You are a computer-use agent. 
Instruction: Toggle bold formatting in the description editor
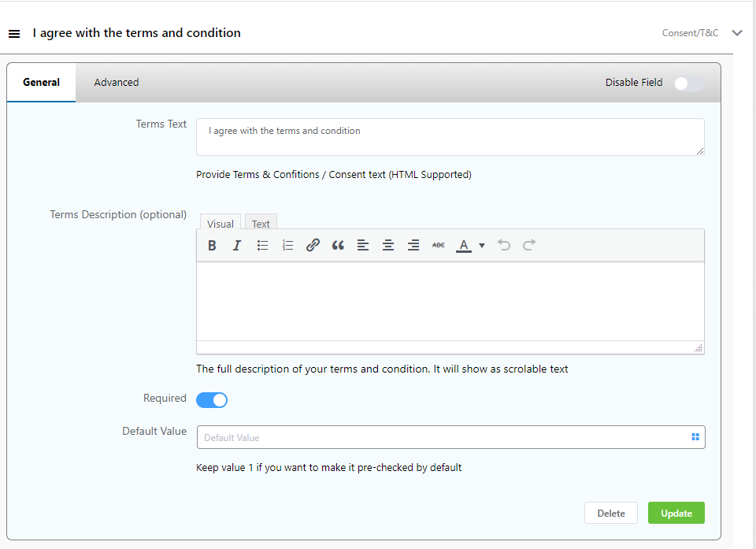coord(212,246)
